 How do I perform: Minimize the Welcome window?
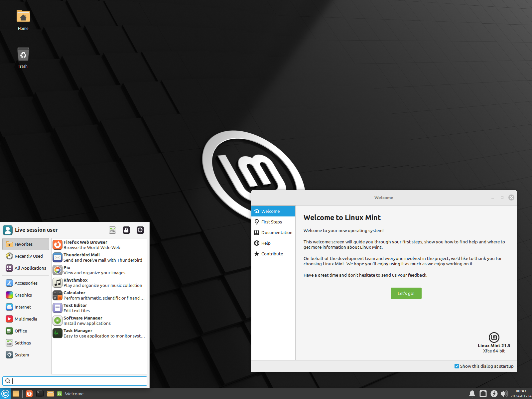[493, 198]
